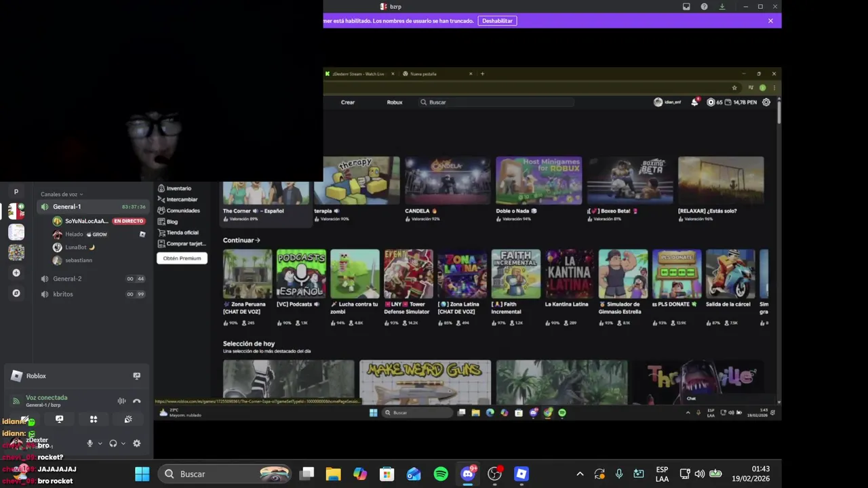This screenshot has height=488, width=868.
Task: Open the CANDELA game thumbnail
Action: (x=448, y=180)
